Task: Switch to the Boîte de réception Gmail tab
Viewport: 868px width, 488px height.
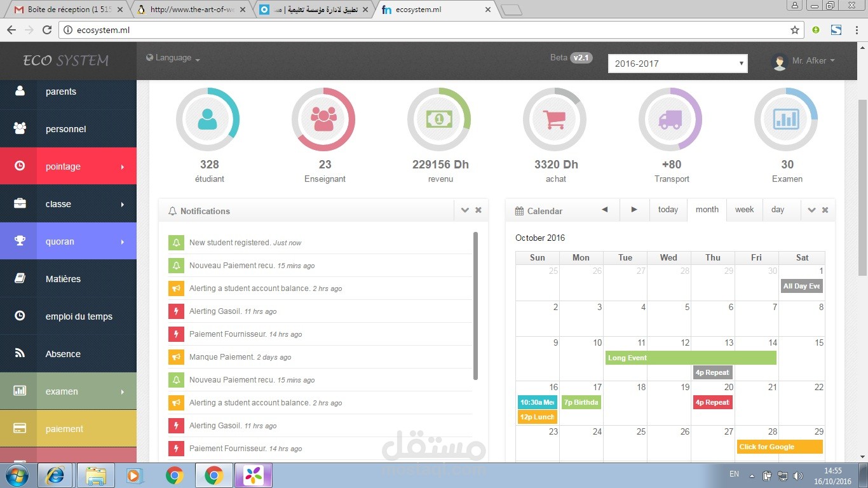Action: [66, 10]
